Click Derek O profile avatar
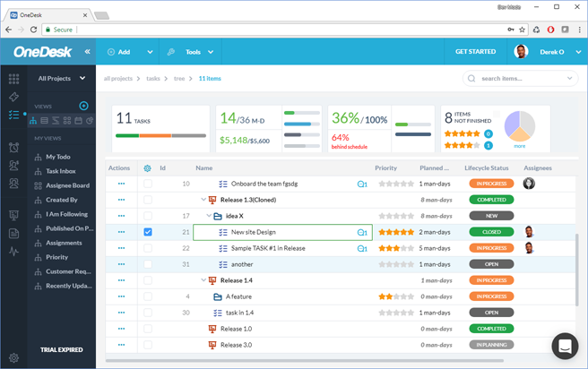This screenshot has width=588, height=369. click(x=521, y=52)
